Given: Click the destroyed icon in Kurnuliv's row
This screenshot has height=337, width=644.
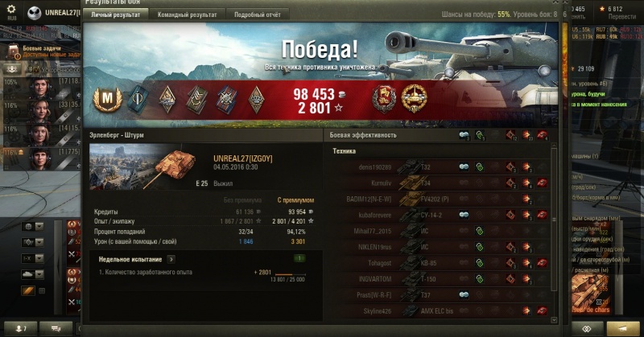Looking at the screenshot, I should pyautogui.click(x=542, y=183).
